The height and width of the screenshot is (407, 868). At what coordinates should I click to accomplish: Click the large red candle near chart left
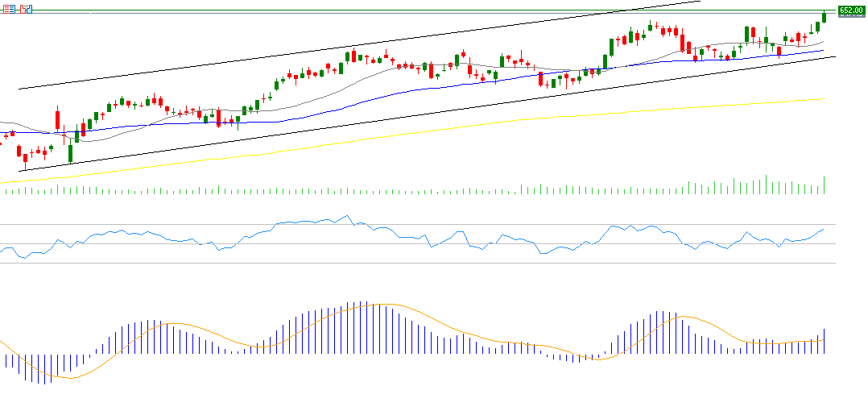click(57, 119)
